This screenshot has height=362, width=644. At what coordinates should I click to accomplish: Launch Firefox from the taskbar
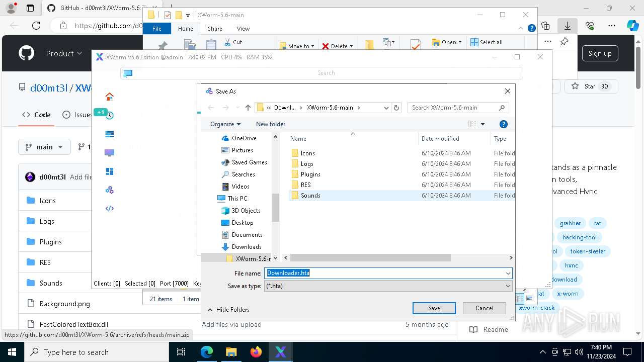click(256, 352)
